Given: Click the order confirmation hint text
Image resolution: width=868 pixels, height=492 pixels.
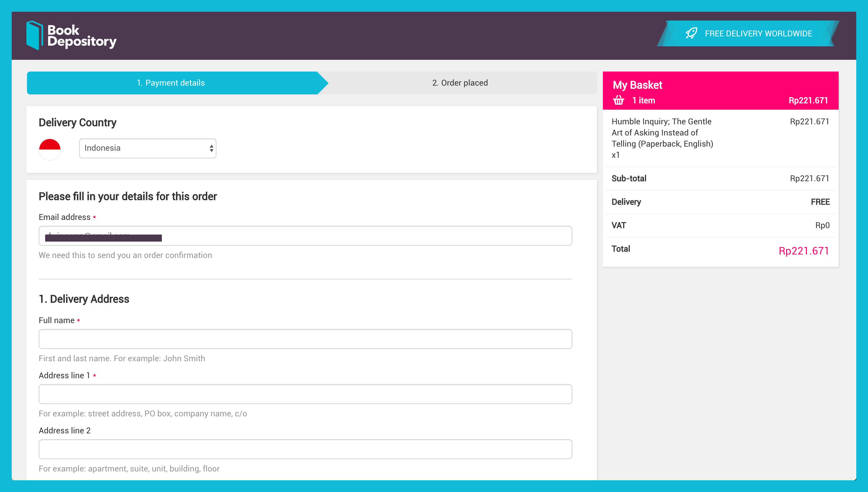Looking at the screenshot, I should pyautogui.click(x=125, y=255).
